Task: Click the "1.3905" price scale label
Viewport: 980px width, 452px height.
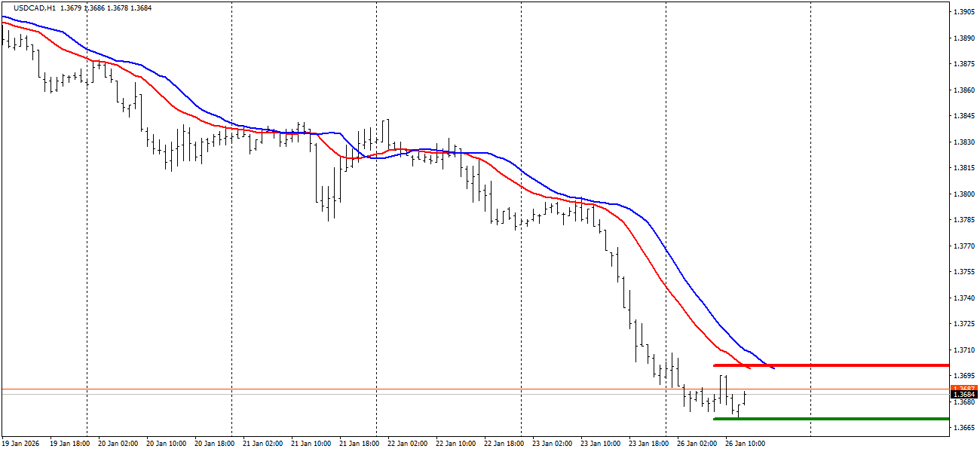Action: point(964,12)
